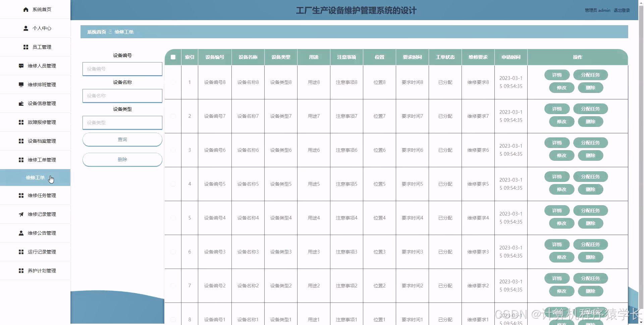Check the row checkbox for 设备编号4
Image resolution: width=644 pixels, height=325 pixels.
point(173,218)
